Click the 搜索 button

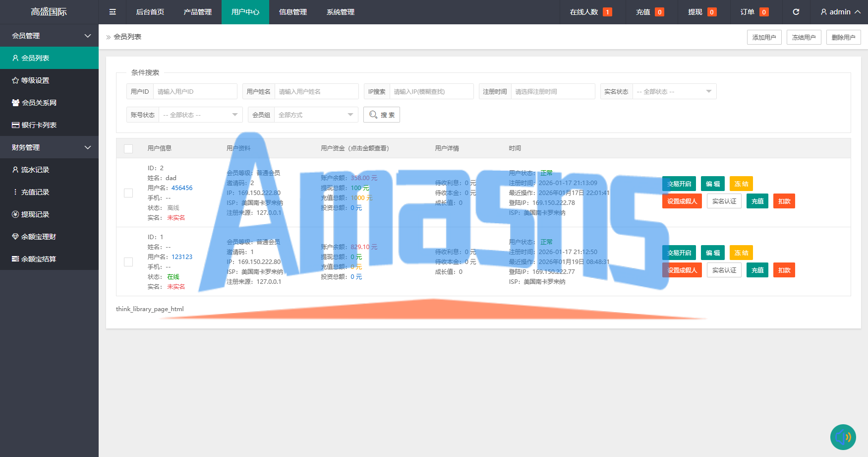click(x=382, y=115)
